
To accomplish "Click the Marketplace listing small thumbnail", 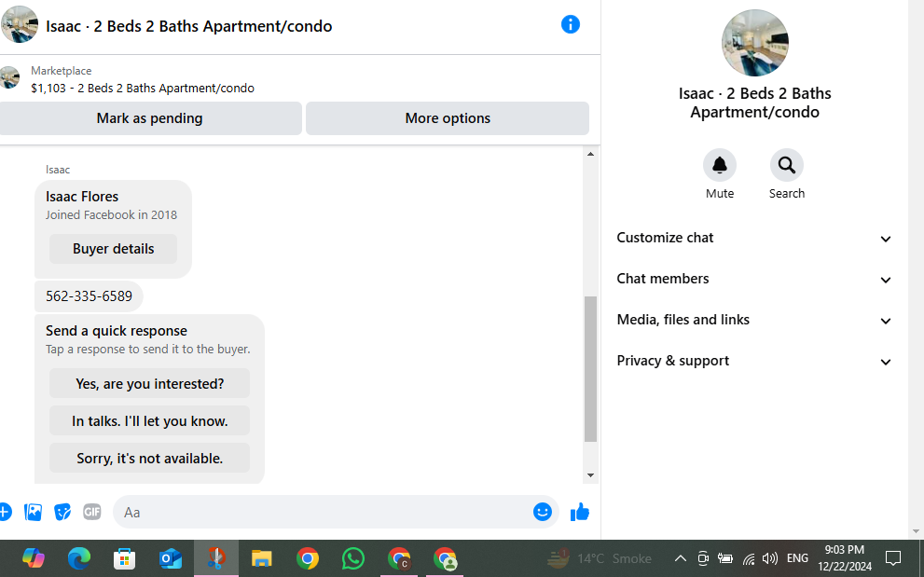I will pos(8,77).
